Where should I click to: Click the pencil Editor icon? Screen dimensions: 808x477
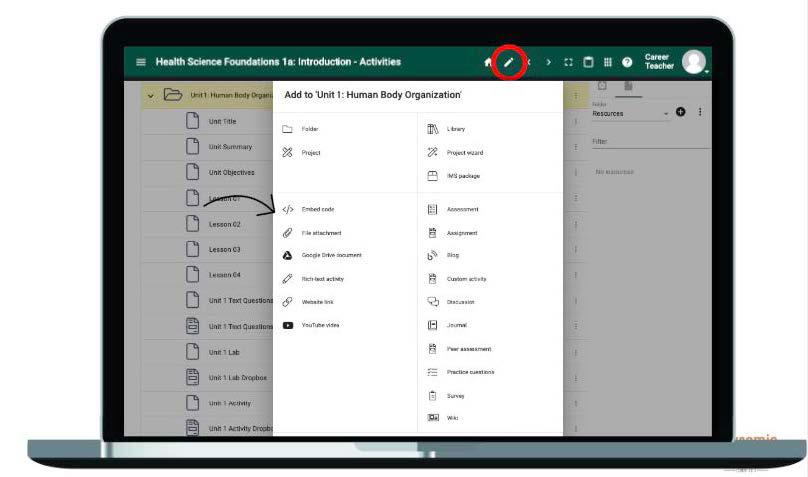coord(509,62)
